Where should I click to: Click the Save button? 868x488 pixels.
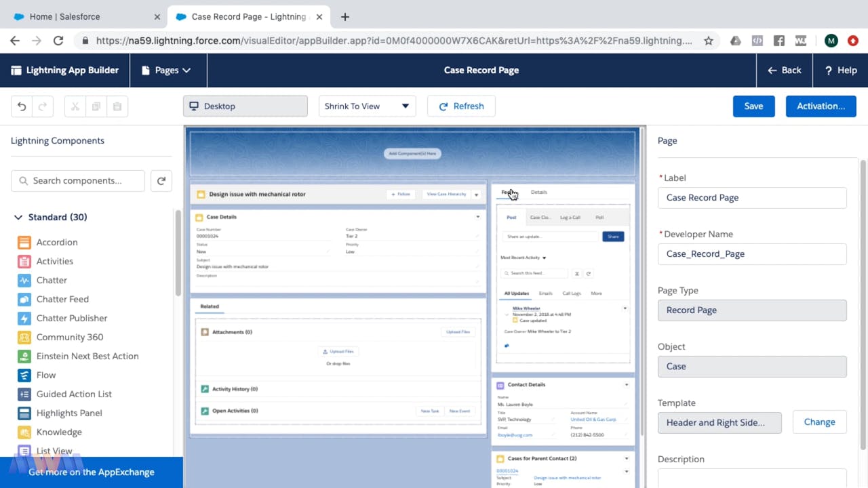tap(753, 106)
